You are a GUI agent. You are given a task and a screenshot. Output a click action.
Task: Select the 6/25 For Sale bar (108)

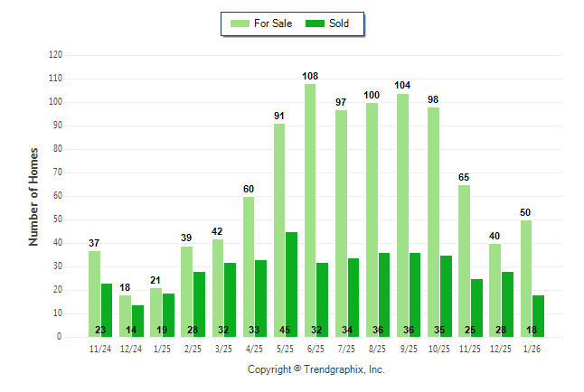tap(310, 210)
